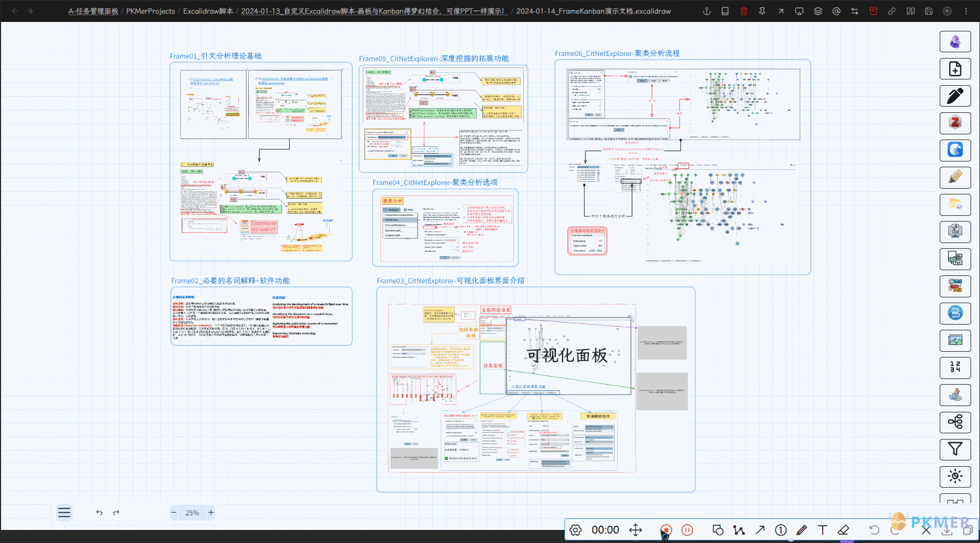Click the anchor icon in the header
Image resolution: width=980 pixels, height=543 pixels.
point(707,11)
